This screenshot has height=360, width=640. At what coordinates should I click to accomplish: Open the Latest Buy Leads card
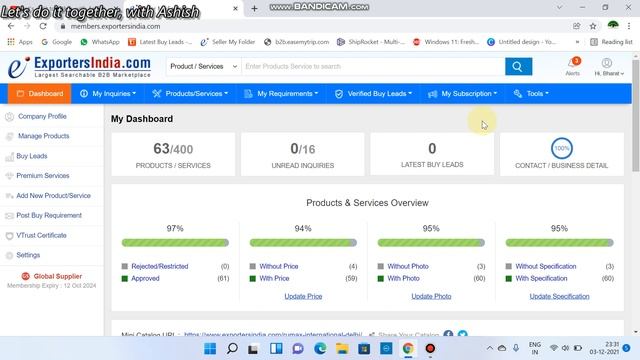click(432, 154)
